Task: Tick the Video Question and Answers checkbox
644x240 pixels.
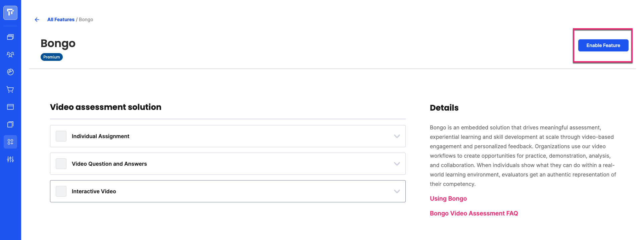Action: point(61,164)
